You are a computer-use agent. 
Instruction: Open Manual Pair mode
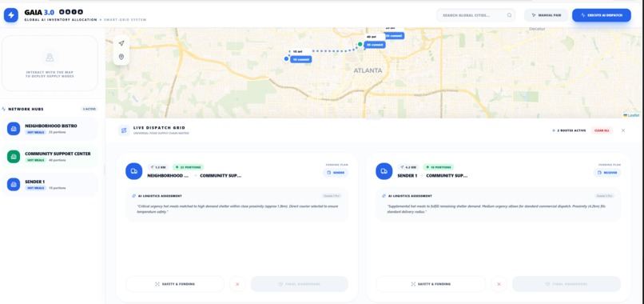pyautogui.click(x=547, y=15)
